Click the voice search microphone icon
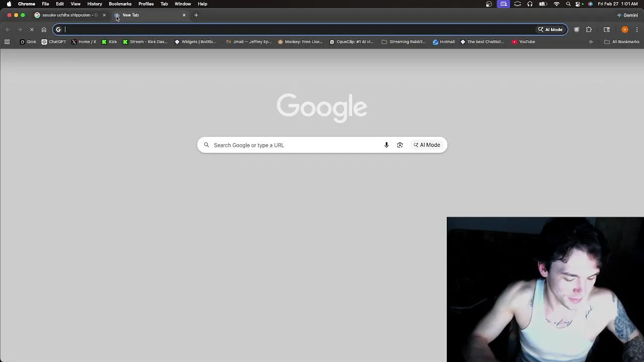Image resolution: width=644 pixels, height=362 pixels. (386, 145)
